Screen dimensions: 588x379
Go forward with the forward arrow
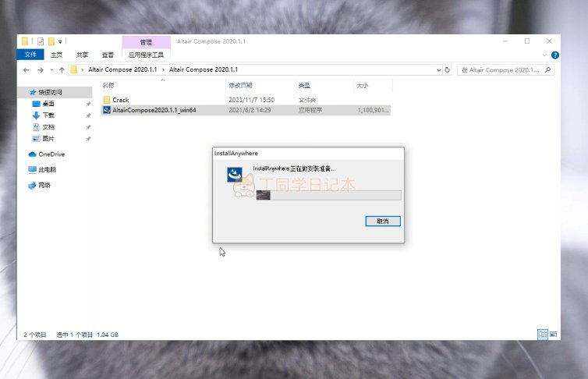tap(40, 69)
